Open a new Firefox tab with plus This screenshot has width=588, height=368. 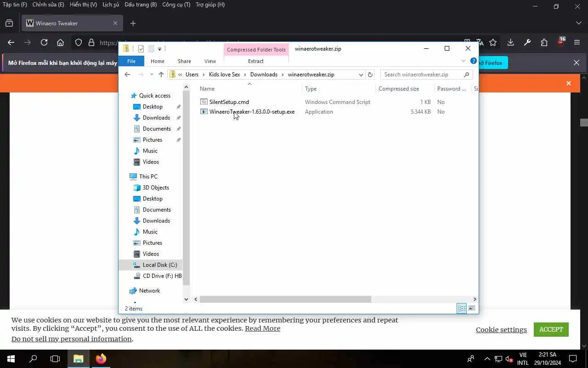coord(133,23)
